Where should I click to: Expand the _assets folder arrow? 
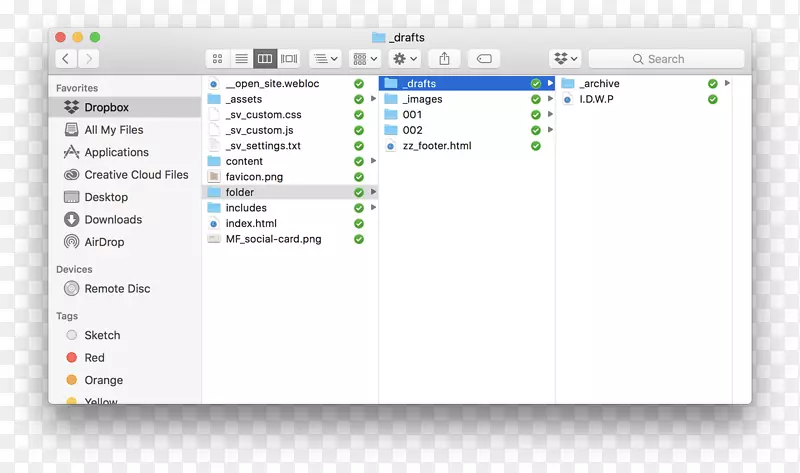[x=373, y=98]
